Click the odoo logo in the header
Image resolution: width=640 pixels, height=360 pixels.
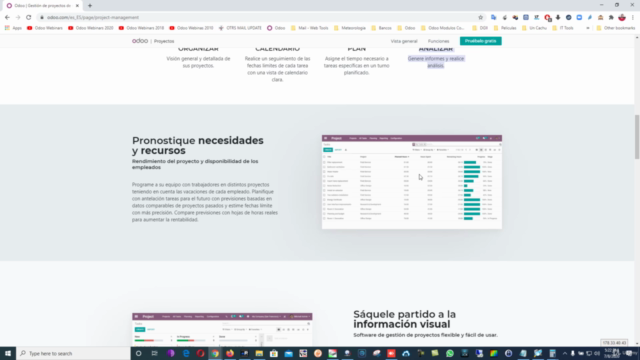[x=140, y=41]
